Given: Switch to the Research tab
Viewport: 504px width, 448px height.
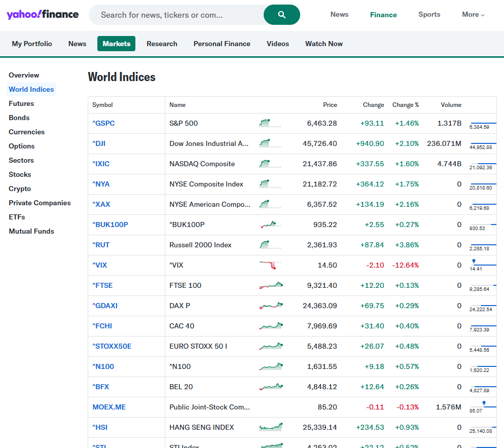Looking at the screenshot, I should [162, 44].
